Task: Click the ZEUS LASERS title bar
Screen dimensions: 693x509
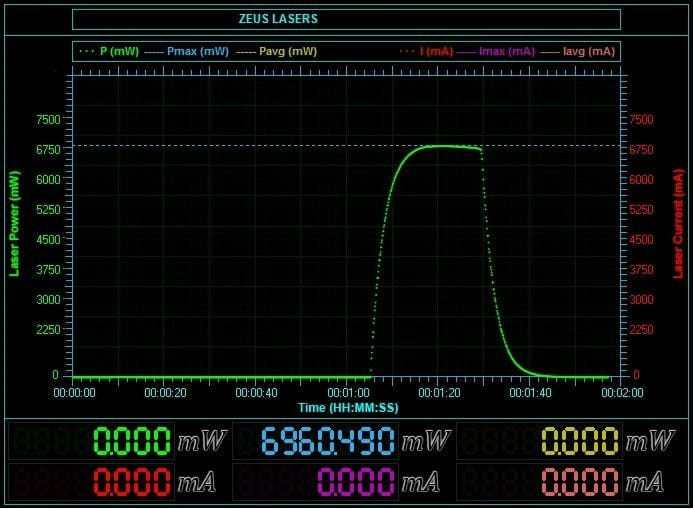Action: (347, 19)
